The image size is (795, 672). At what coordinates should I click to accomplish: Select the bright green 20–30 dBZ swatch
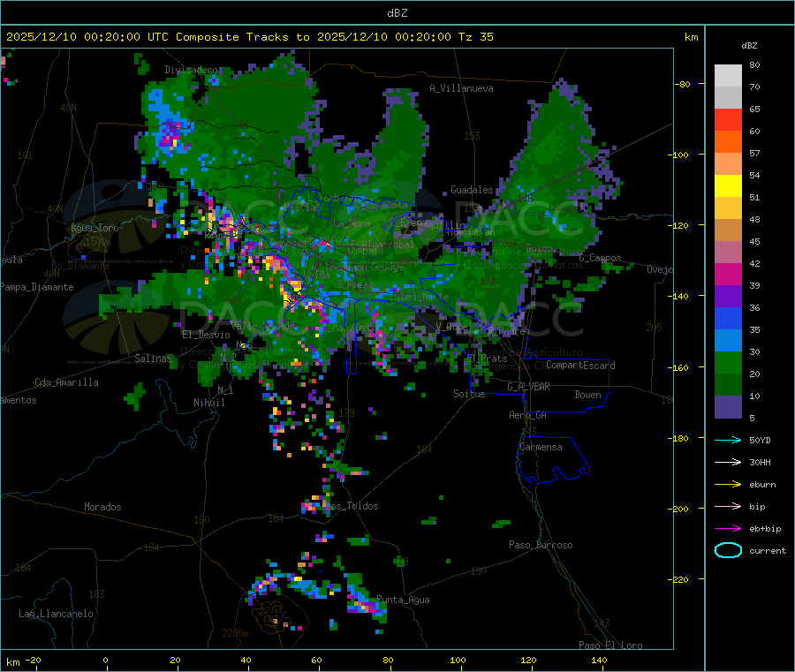coord(728,363)
